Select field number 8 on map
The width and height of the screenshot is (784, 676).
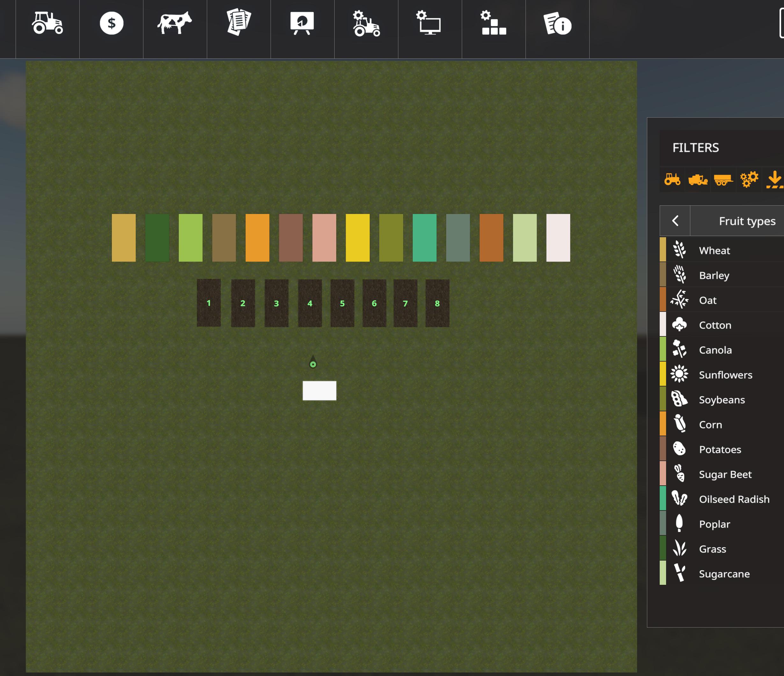pyautogui.click(x=437, y=303)
